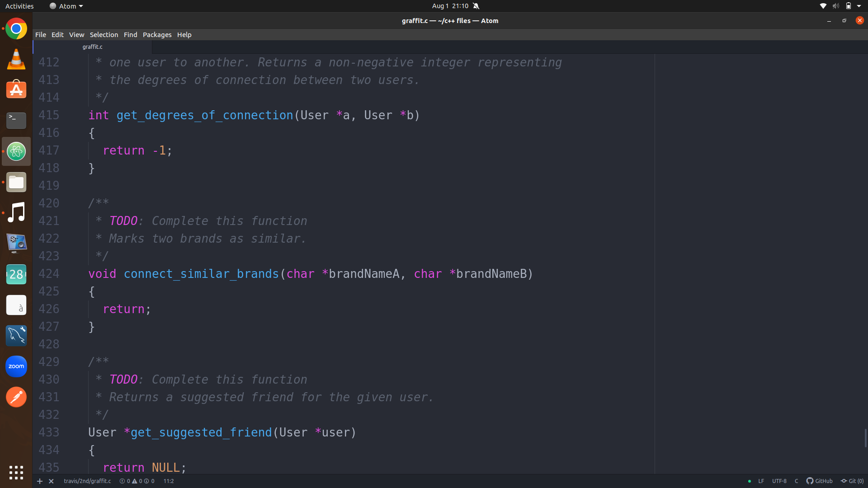Switch to graffit.c tab
This screenshot has height=488, width=868.
[93, 47]
